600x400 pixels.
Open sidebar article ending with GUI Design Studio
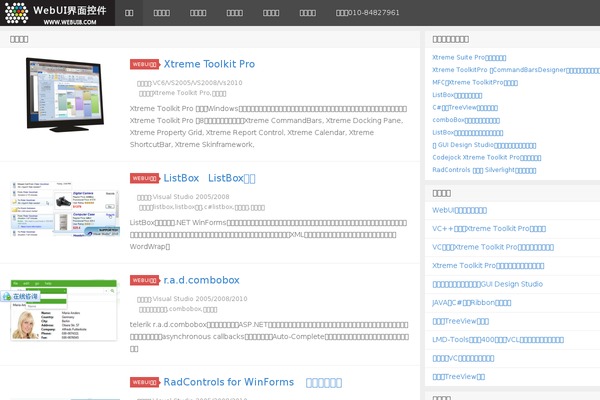coord(488,284)
